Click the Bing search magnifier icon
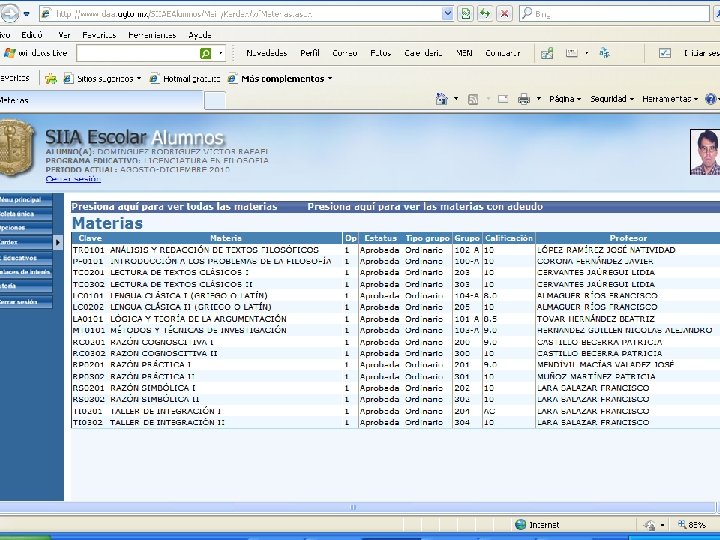The image size is (720, 540). 527,14
